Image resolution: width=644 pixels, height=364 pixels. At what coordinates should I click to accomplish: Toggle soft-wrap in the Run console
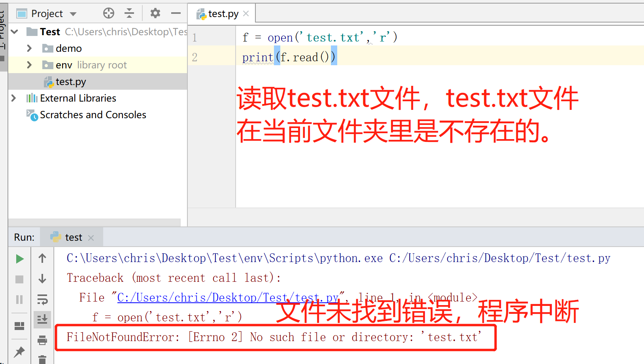(42, 300)
